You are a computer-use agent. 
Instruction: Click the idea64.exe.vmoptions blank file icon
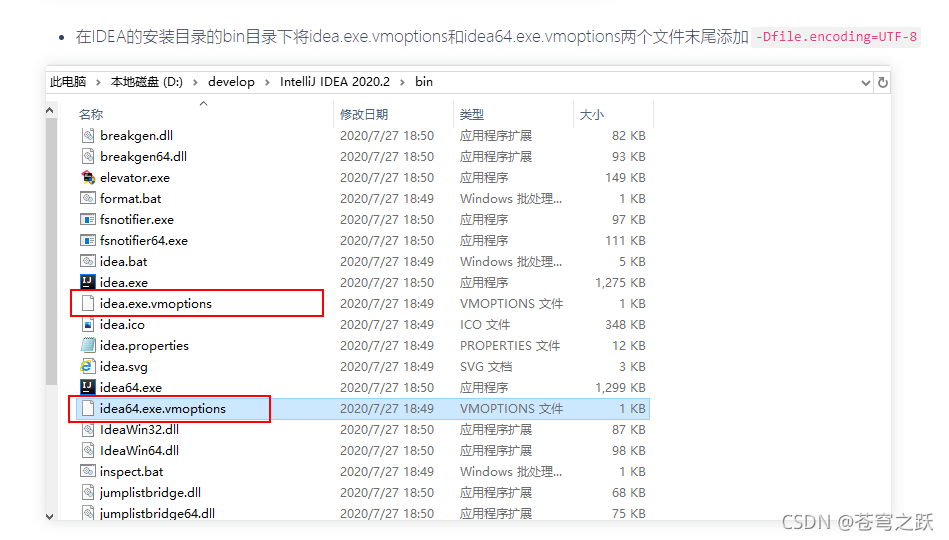(88, 409)
